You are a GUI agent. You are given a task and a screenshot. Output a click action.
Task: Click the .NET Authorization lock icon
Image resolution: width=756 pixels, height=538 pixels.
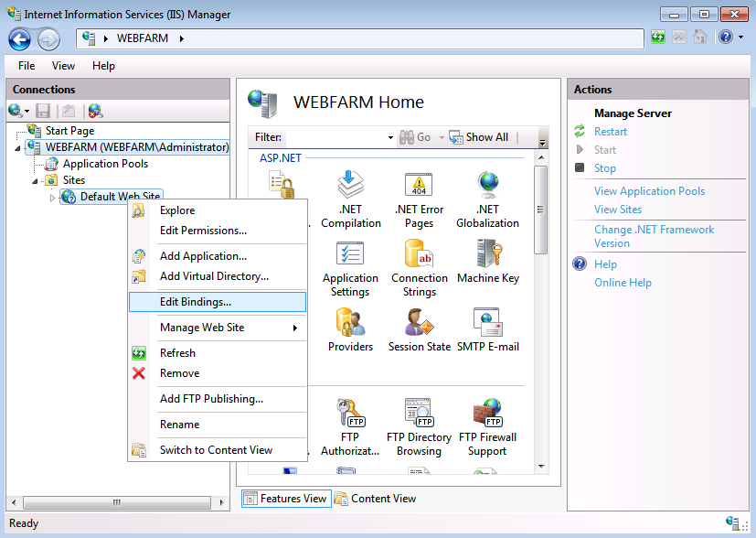point(282,185)
